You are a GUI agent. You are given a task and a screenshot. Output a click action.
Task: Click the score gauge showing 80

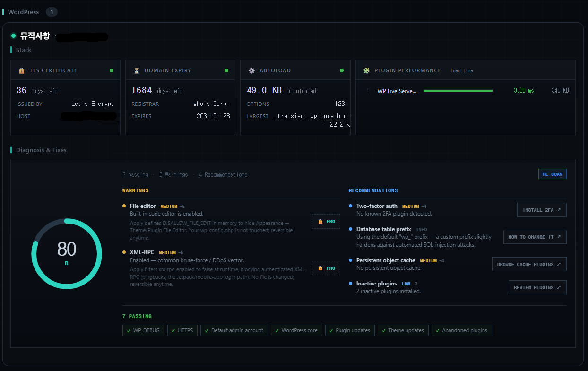click(x=67, y=254)
